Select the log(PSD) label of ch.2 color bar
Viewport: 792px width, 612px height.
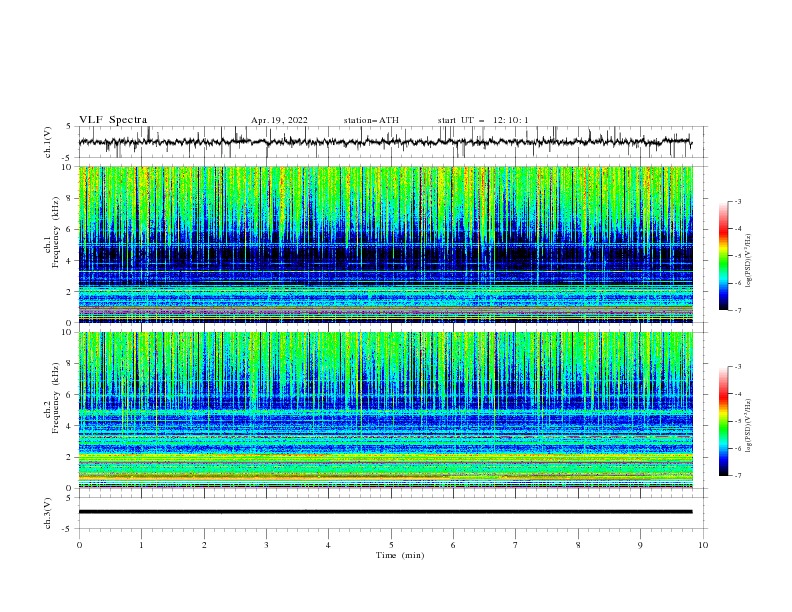749,426
